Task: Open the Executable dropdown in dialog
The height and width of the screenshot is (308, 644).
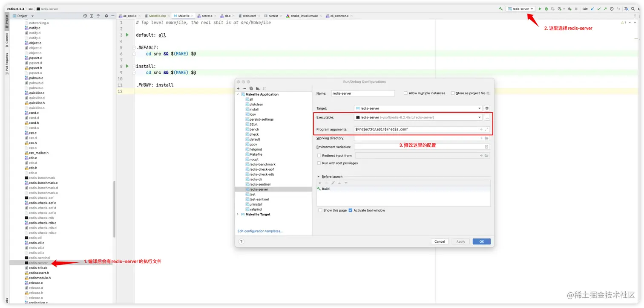Action: click(x=418, y=117)
